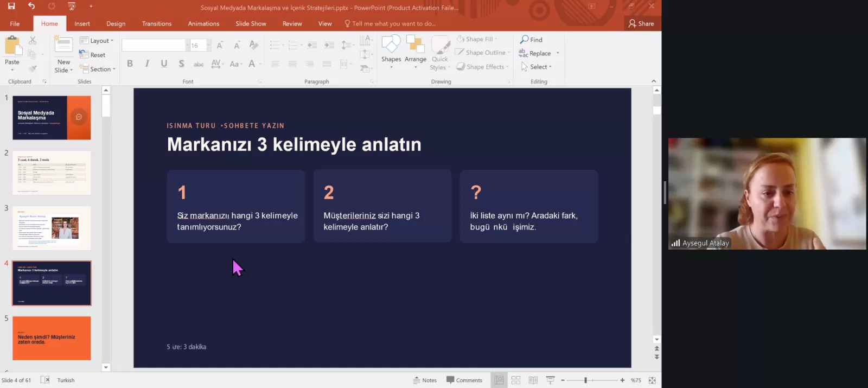Clear all formatting icon
Viewport: 868px width, 388px height.
253,46
